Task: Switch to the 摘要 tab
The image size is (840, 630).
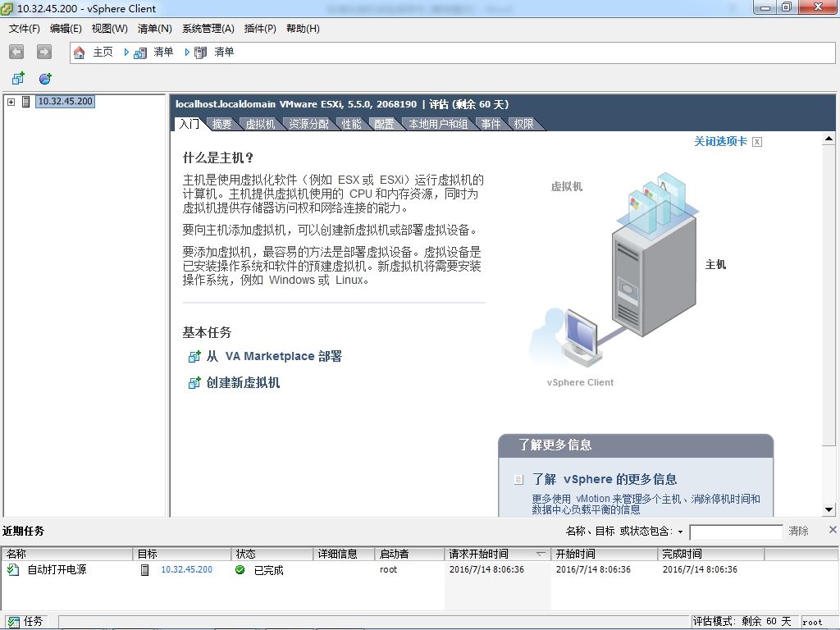Action: tap(221, 124)
